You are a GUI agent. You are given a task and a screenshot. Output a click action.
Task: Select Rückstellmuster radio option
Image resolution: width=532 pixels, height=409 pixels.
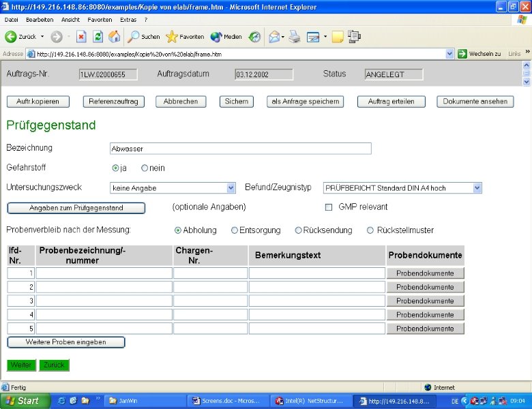coord(370,230)
